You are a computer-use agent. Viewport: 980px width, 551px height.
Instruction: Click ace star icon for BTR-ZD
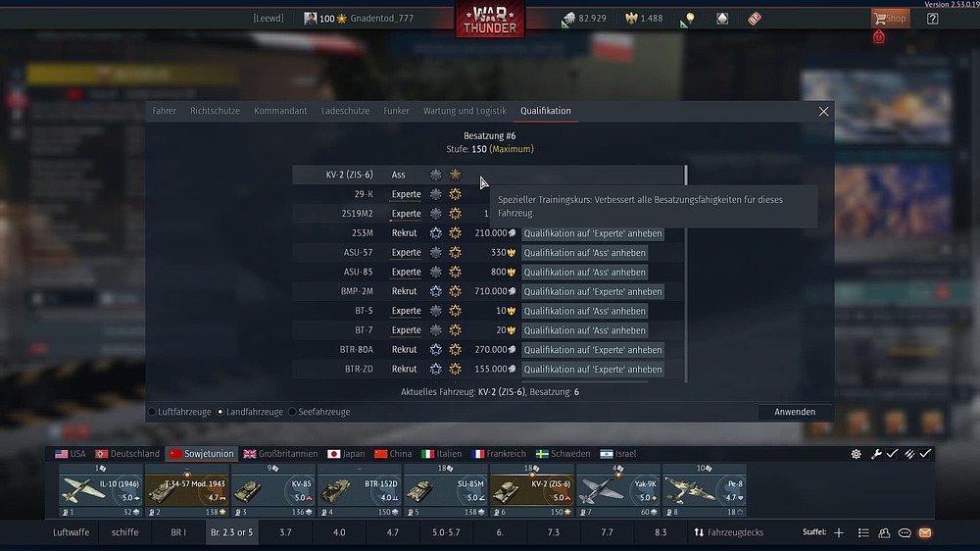[455, 369]
